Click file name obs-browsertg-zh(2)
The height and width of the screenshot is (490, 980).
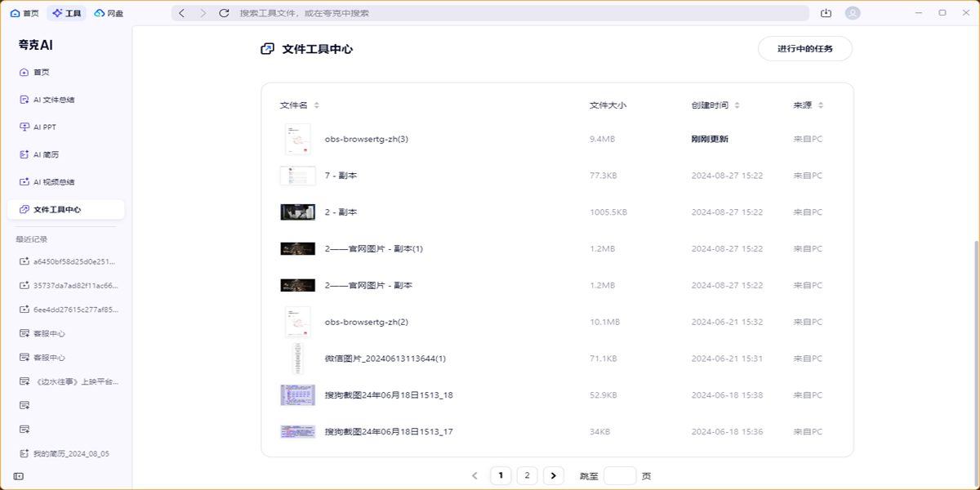pos(366,322)
